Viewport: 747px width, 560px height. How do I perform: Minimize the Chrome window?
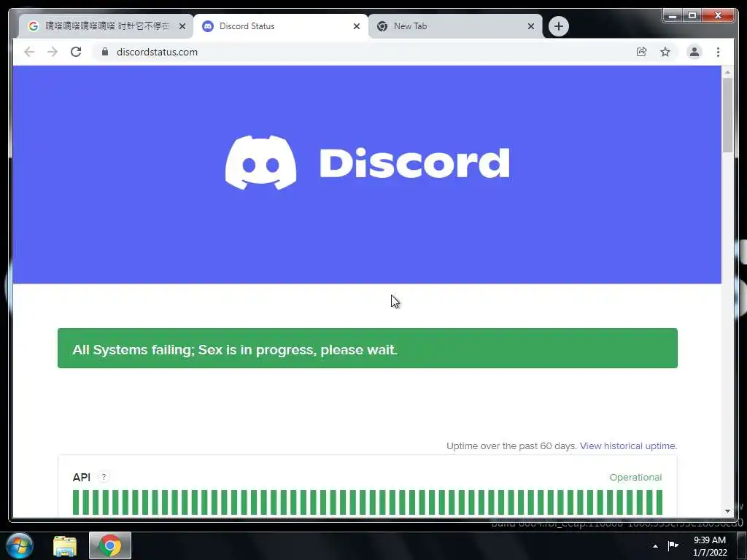coord(672,16)
